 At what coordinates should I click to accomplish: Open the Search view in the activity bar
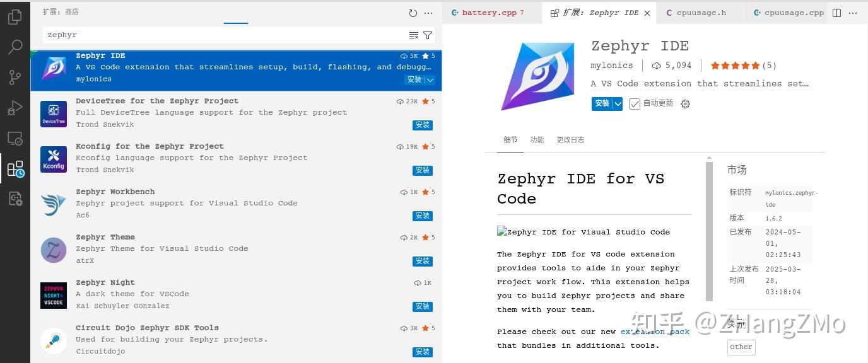(x=15, y=47)
